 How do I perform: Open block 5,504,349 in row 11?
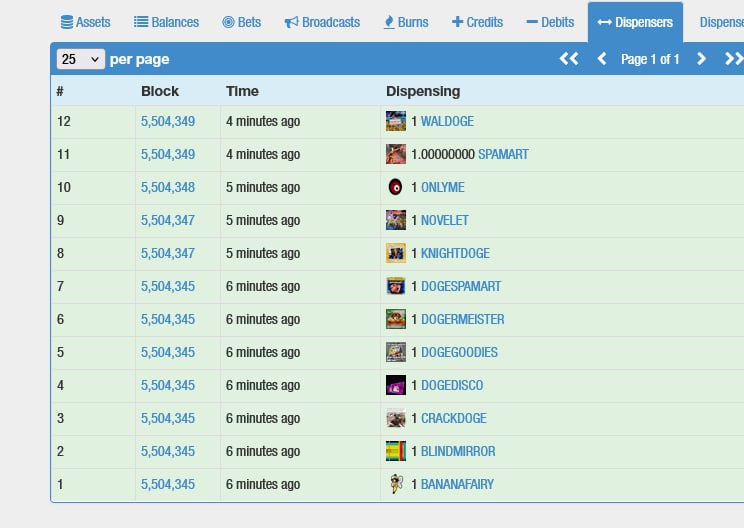click(x=168, y=154)
